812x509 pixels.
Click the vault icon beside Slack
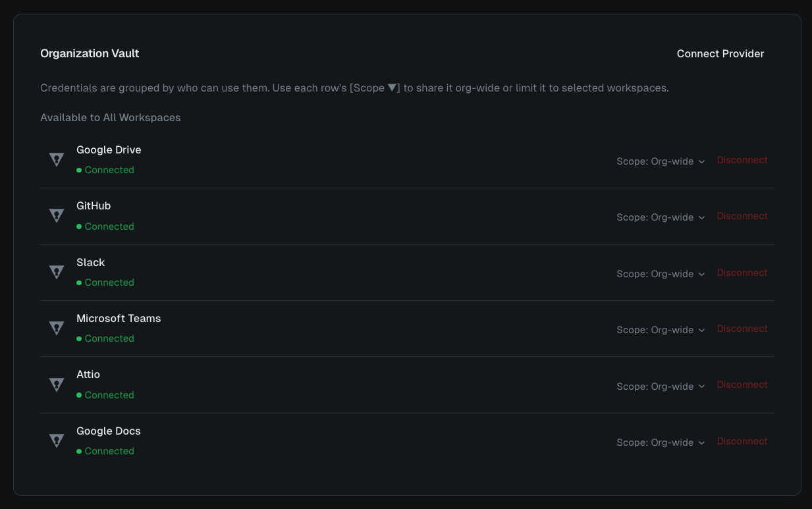(57, 272)
